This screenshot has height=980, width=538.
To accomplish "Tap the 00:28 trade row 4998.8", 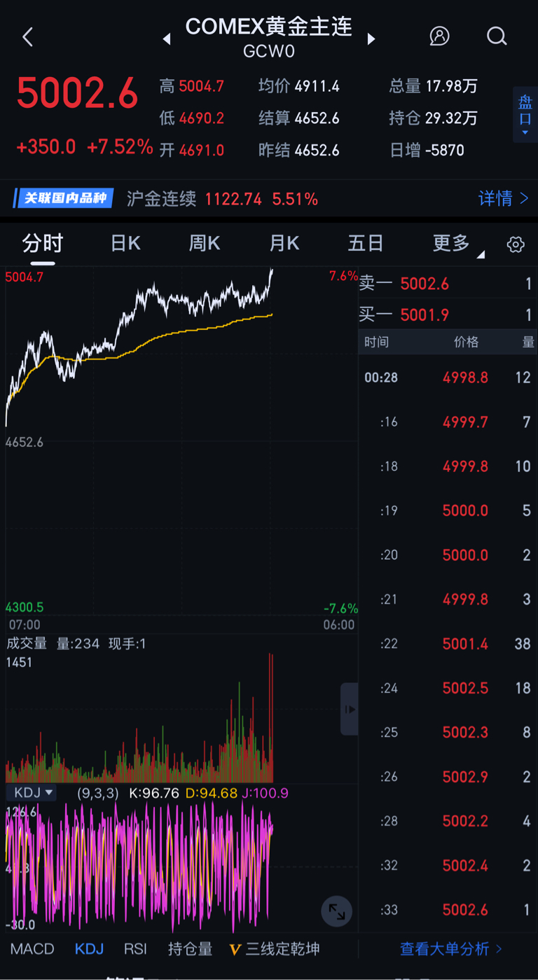I will pos(447,378).
